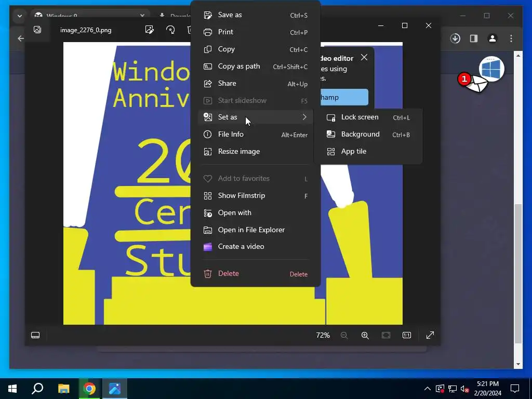Select Create a video menu item
This screenshot has height=399, width=532.
click(x=256, y=247)
